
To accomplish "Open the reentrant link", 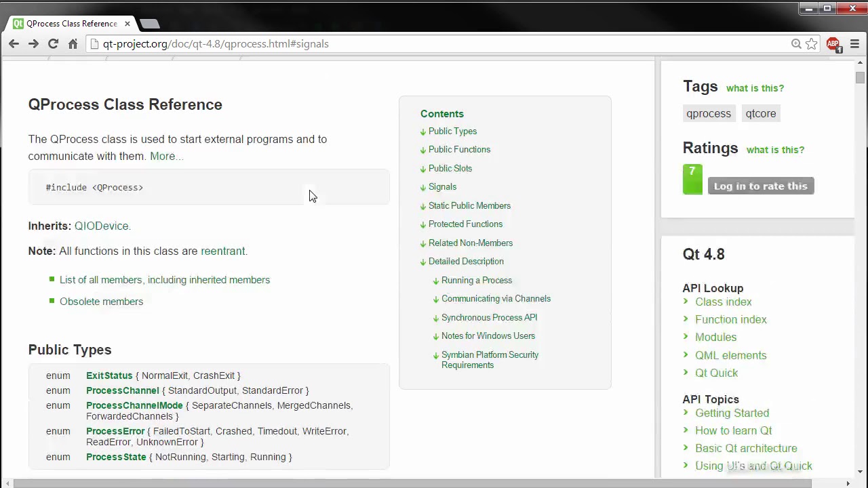I will pos(222,251).
